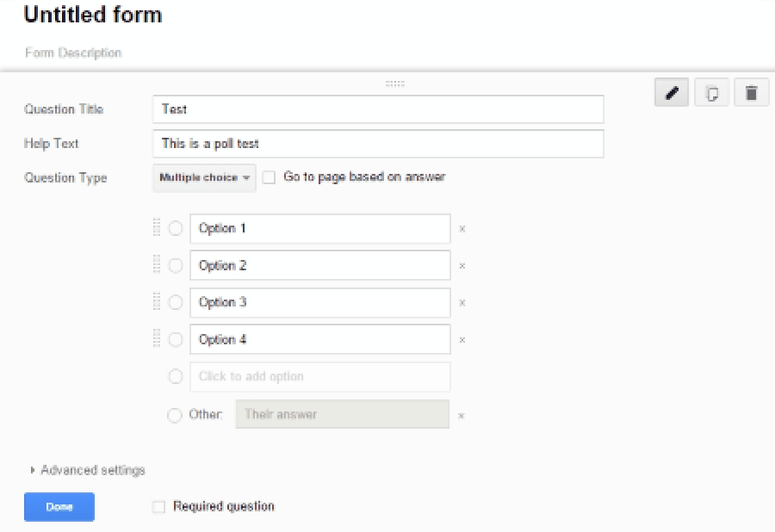Screen dimensions: 775x532
Task: Click the Help Text input field
Action: [x=378, y=144]
